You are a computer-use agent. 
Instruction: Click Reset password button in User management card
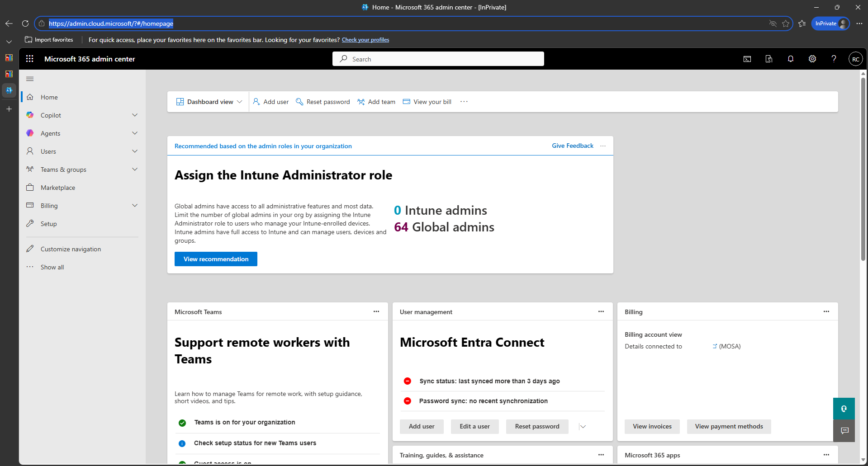(537, 427)
